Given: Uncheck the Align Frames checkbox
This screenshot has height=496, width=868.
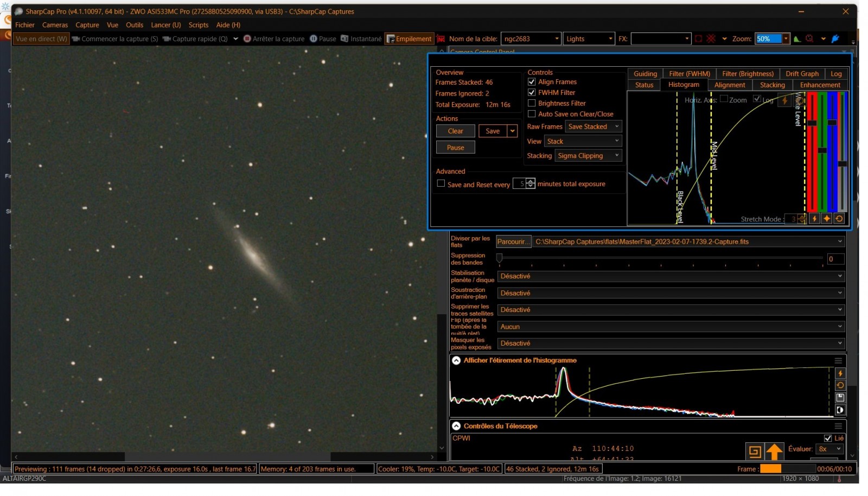Looking at the screenshot, I should (532, 82).
